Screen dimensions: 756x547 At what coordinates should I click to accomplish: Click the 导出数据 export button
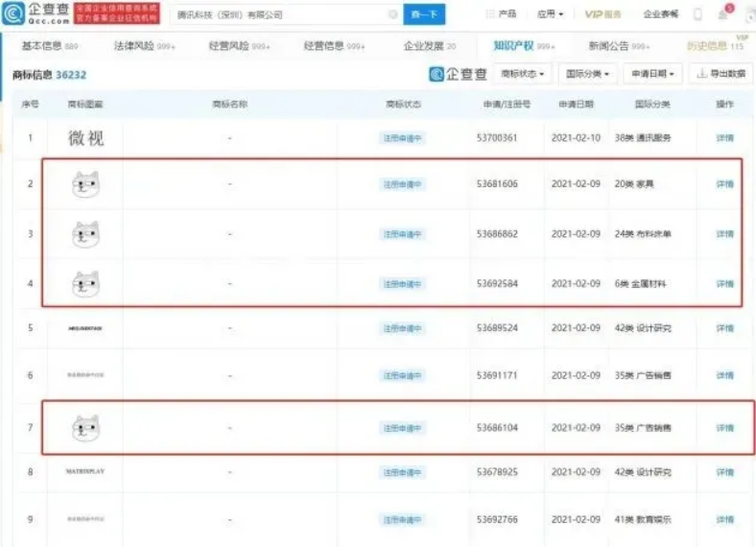[x=721, y=74]
